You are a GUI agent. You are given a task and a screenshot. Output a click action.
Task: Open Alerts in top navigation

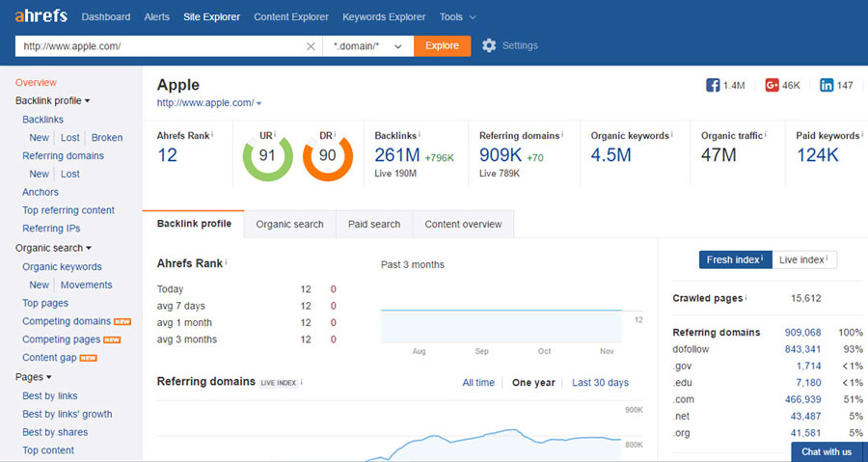point(156,16)
